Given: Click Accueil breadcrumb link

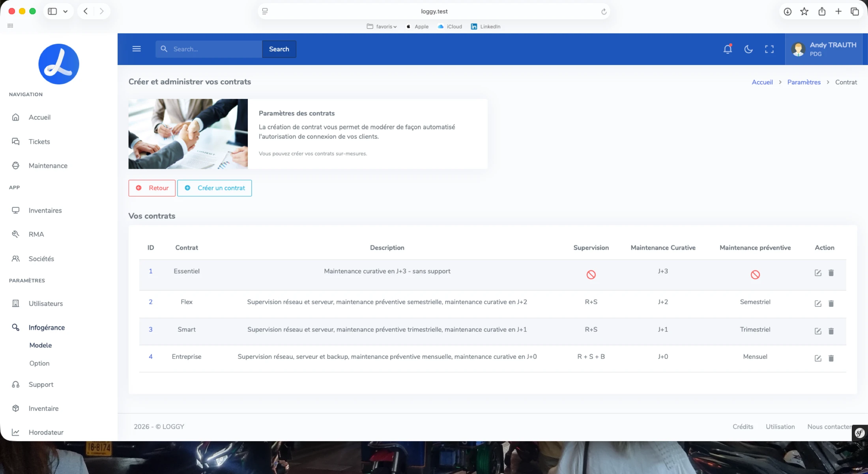Looking at the screenshot, I should point(762,82).
